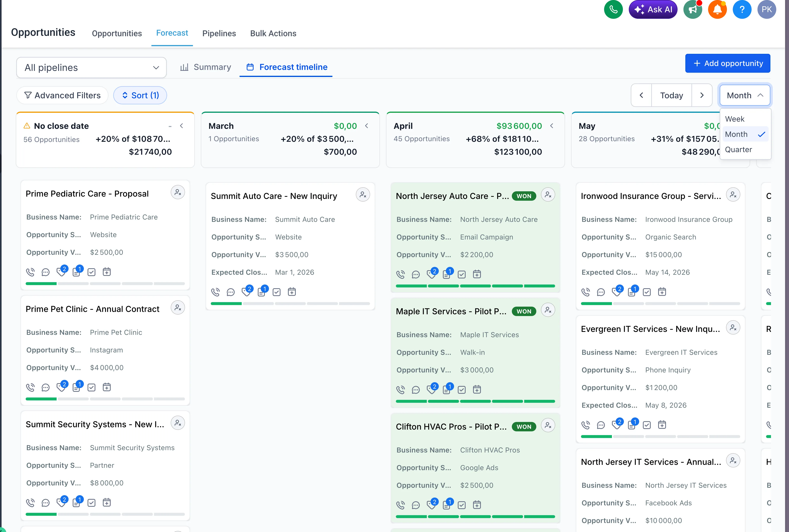Click the green phone dialer icon
The height and width of the screenshot is (532, 789).
(613, 10)
